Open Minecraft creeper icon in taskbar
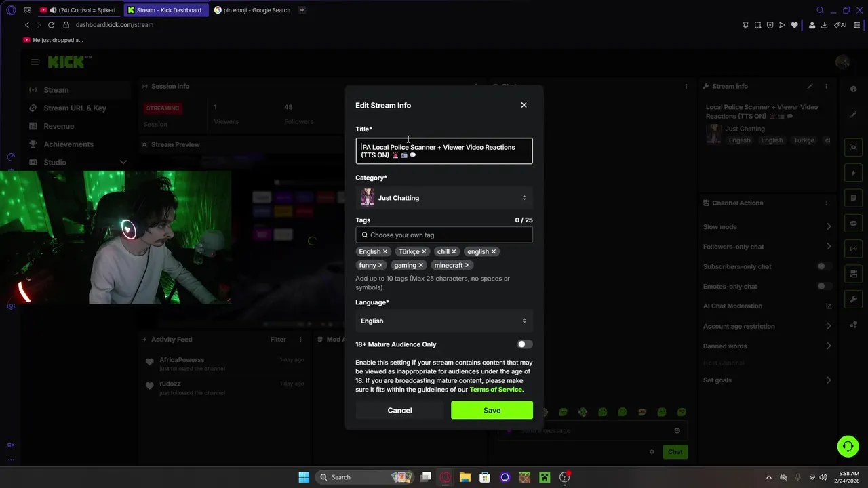Screen dimensions: 868x488 click(x=545, y=477)
